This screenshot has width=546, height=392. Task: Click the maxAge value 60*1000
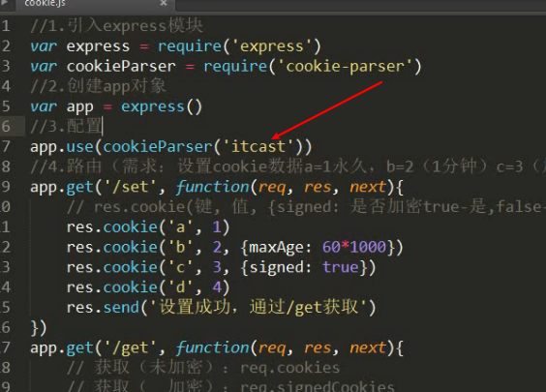point(354,247)
